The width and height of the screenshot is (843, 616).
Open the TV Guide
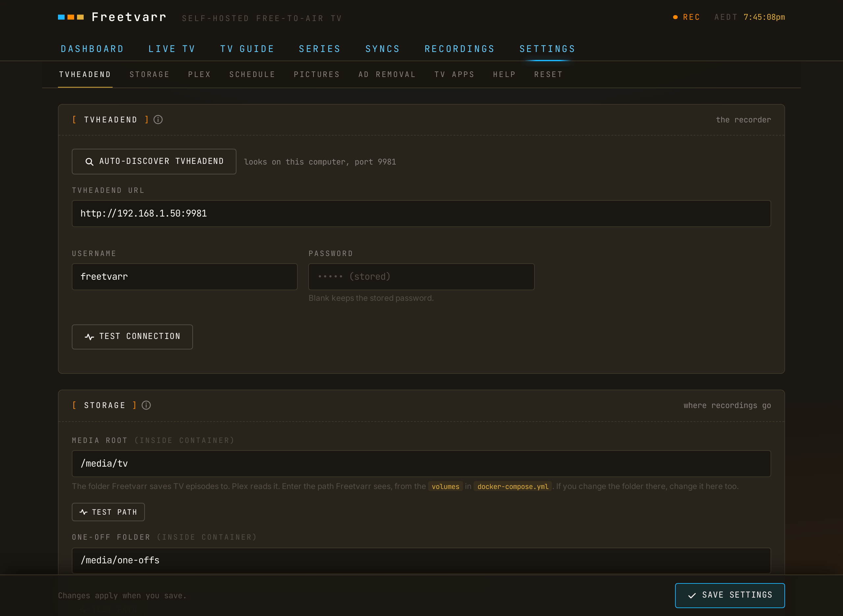[x=247, y=49]
